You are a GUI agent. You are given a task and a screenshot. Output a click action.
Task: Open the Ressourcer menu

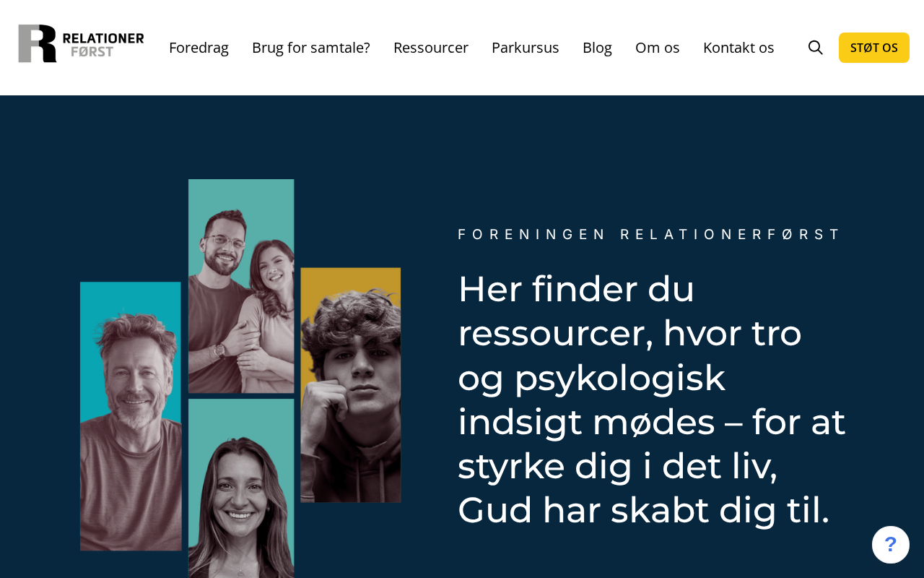click(431, 48)
